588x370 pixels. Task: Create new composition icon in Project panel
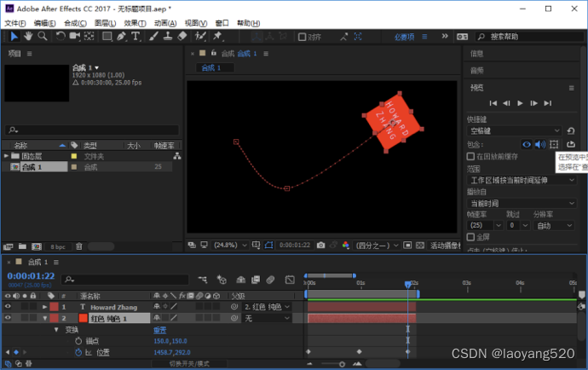(37, 246)
